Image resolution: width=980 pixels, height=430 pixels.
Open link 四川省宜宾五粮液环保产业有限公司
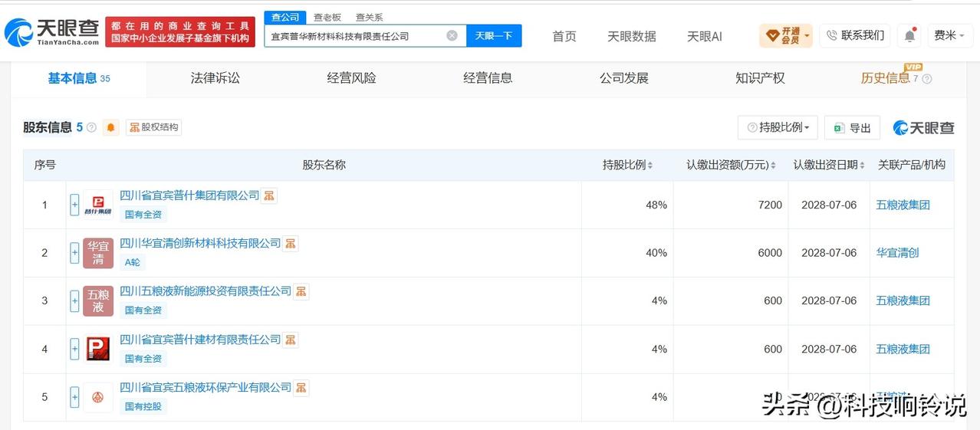(x=206, y=387)
